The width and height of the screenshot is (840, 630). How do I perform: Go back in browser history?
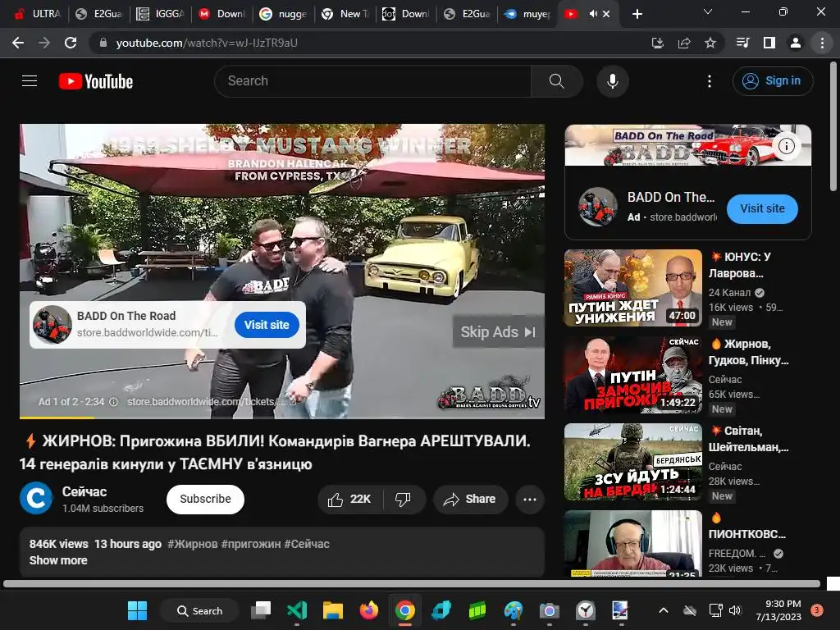pos(18,43)
